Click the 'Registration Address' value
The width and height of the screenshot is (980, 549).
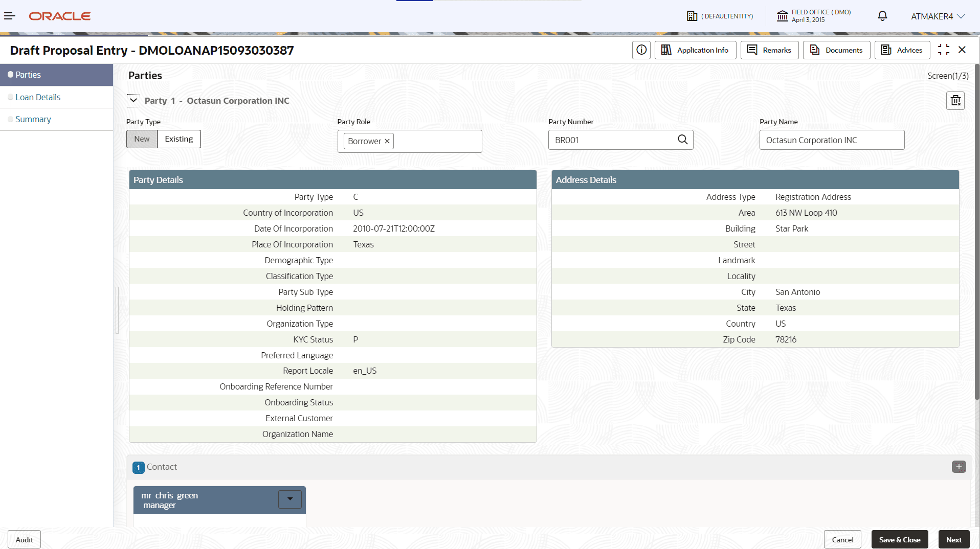coord(813,197)
